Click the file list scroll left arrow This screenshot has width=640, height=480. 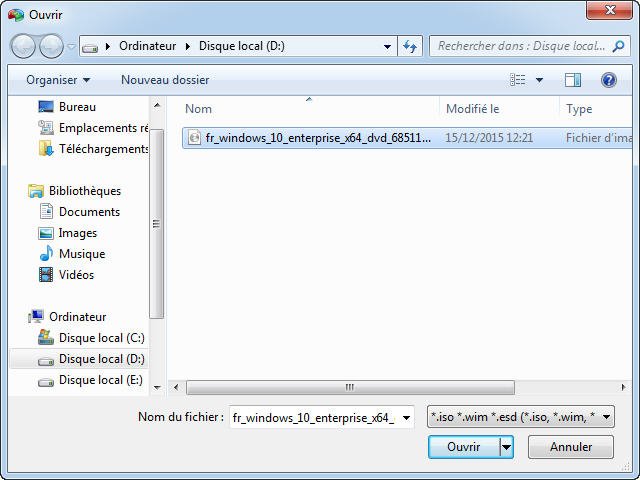tap(176, 387)
